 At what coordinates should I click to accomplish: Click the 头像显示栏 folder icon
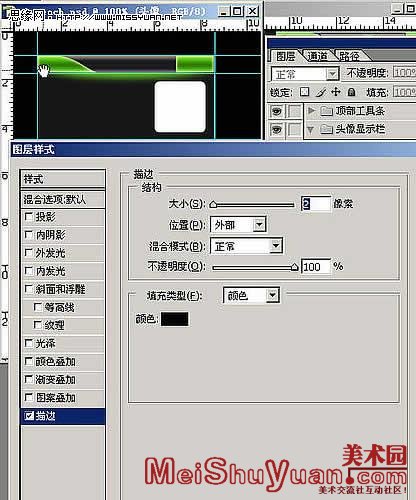(x=326, y=129)
